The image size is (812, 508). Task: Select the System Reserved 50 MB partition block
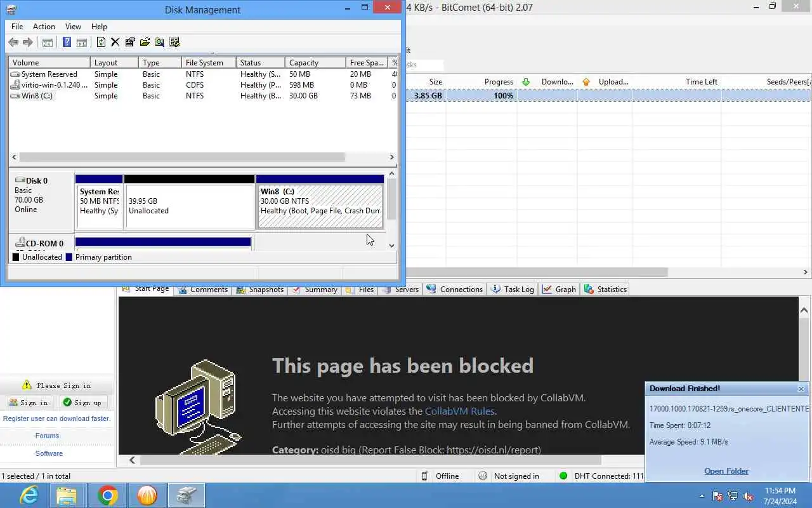99,202
